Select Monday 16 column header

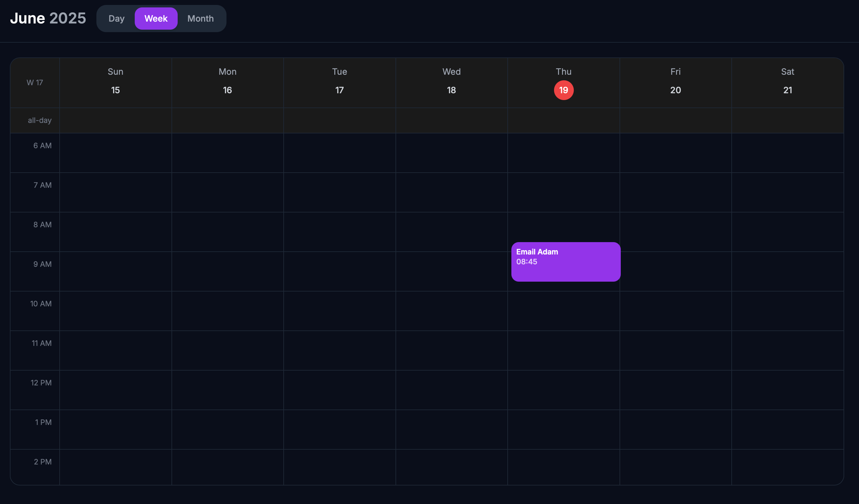[x=227, y=83]
